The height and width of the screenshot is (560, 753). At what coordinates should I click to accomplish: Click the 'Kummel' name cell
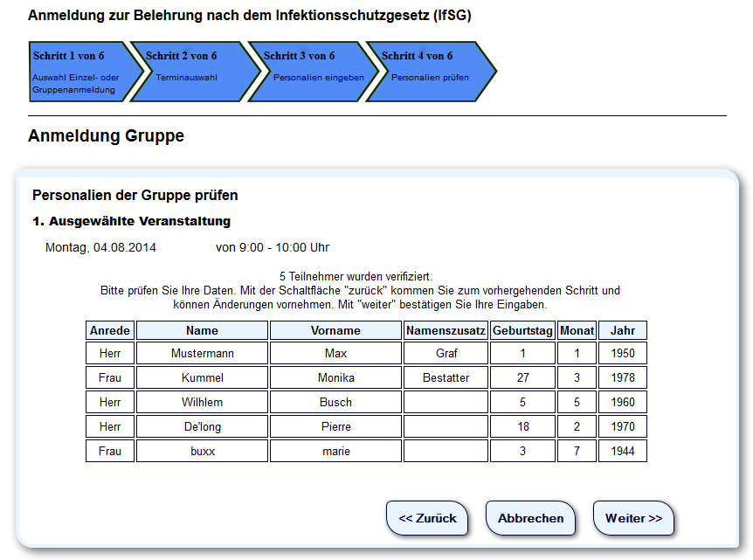coord(202,378)
